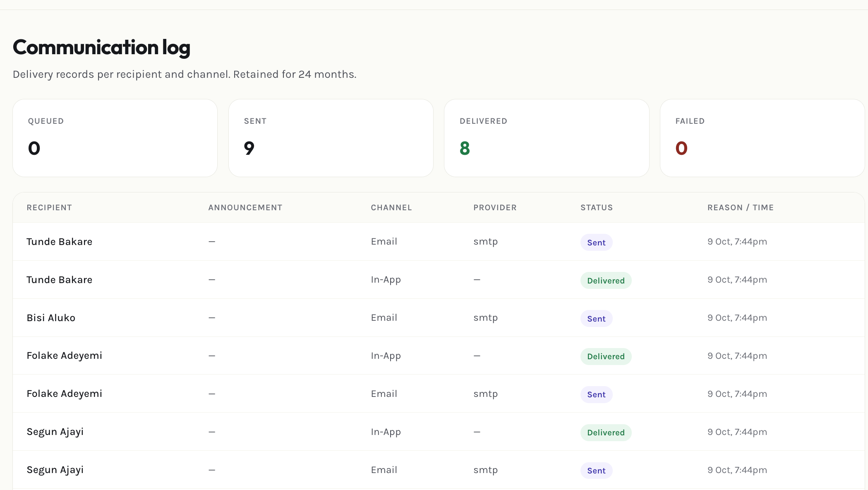The height and width of the screenshot is (490, 868).
Task: Open Folake Adeyemi's In-App record
Action: [439, 356]
